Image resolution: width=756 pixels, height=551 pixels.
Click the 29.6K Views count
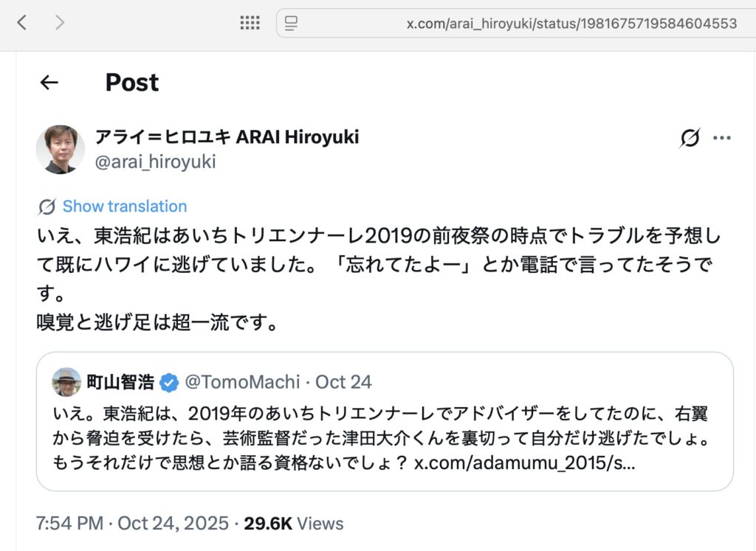pos(294,524)
